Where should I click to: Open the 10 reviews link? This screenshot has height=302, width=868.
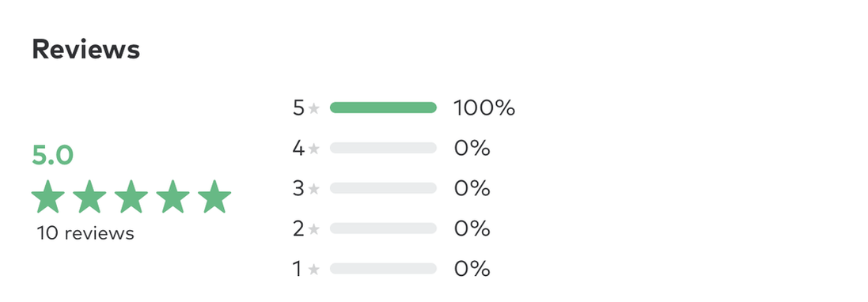pyautogui.click(x=85, y=233)
